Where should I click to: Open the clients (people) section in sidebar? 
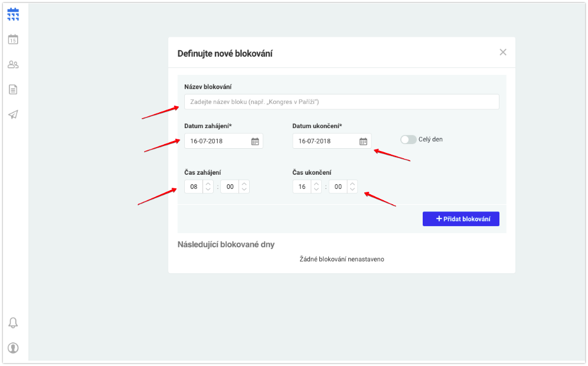click(13, 64)
